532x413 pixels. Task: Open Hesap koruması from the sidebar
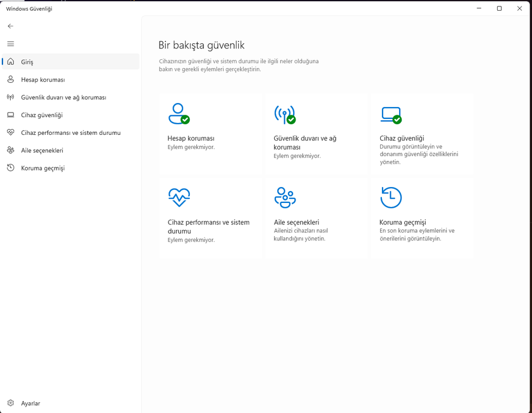pyautogui.click(x=70, y=79)
